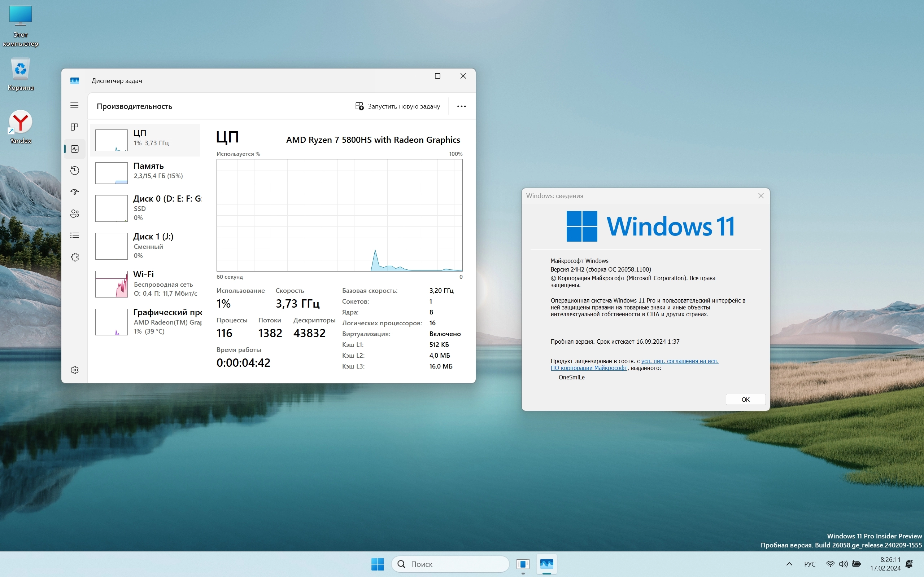The width and height of the screenshot is (924, 577).
Task: Switch the РУС input language indicator
Action: pos(810,564)
